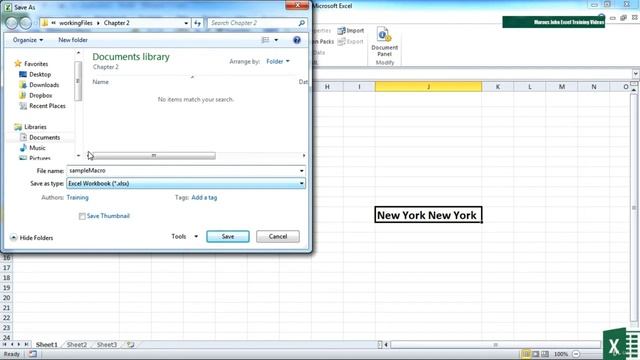Image resolution: width=640 pixels, height=360 pixels.
Task: Click the first sheet navigation arrow
Action: click(x=4, y=344)
